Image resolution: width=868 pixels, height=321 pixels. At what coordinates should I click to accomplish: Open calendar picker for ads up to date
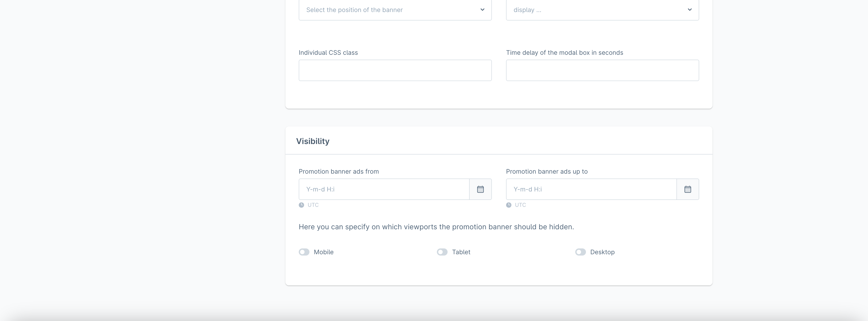687,189
